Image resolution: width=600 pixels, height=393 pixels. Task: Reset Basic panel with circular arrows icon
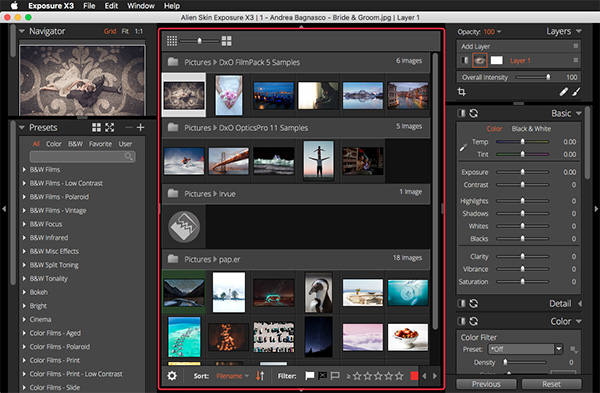tap(474, 113)
